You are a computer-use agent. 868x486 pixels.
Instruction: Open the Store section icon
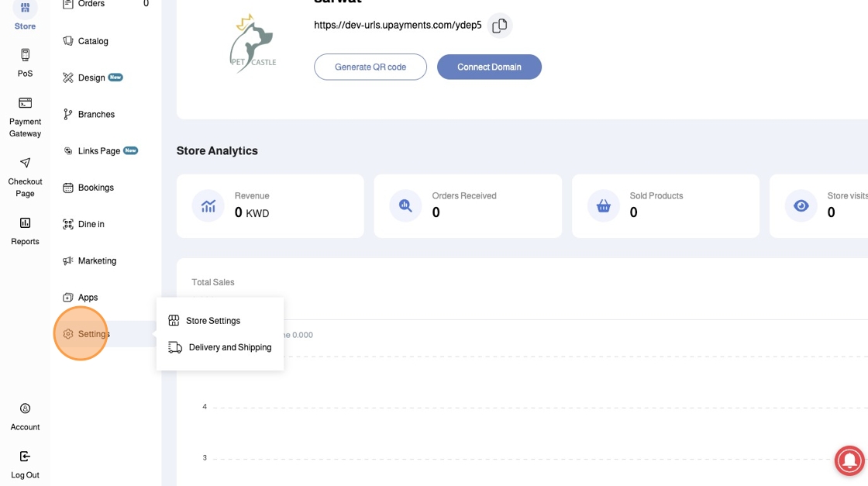point(25,9)
